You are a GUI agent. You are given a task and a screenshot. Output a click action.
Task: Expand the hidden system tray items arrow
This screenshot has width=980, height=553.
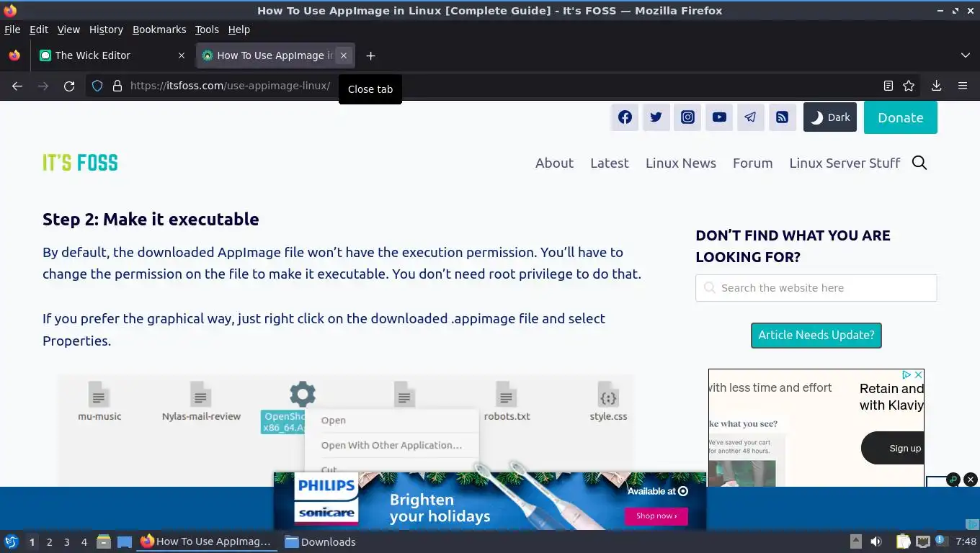855,541
